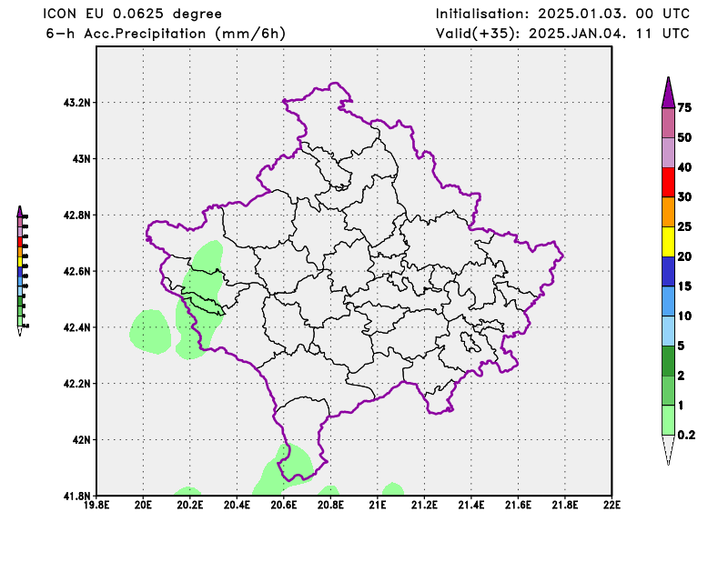This screenshot has height=562, width=728.
Task: Click the "Initialisation: 2025.01.03. 00 UTC" text
Action: (562, 14)
